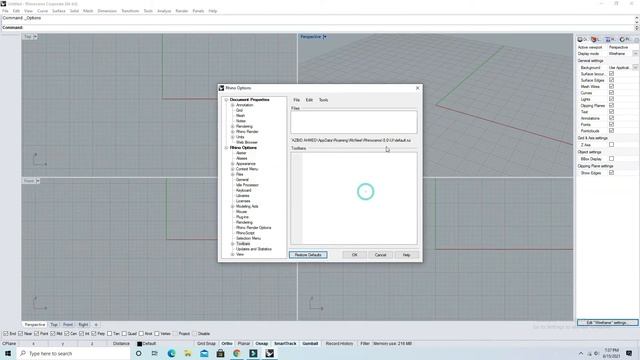
Task: Show hidden system tray icons
Action: [x=581, y=353]
